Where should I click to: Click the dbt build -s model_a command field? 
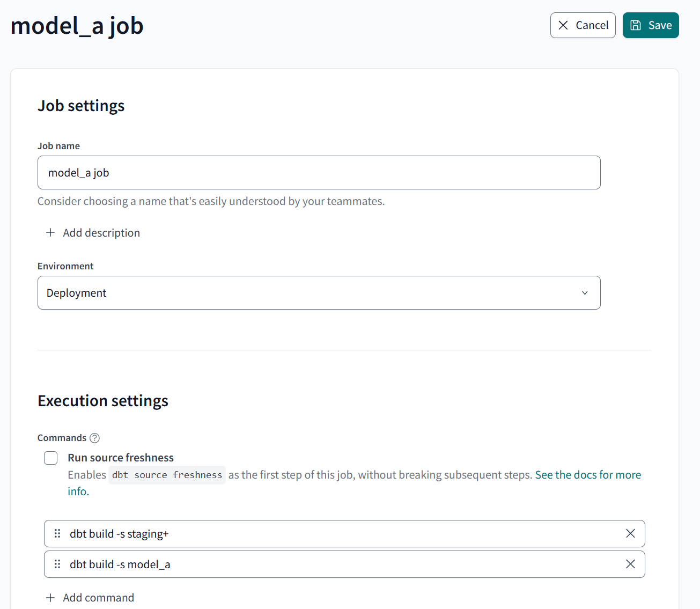pyautogui.click(x=344, y=564)
